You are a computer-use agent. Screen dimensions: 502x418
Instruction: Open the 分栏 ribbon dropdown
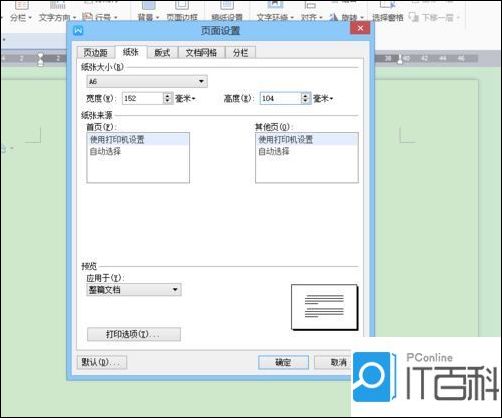21,17
